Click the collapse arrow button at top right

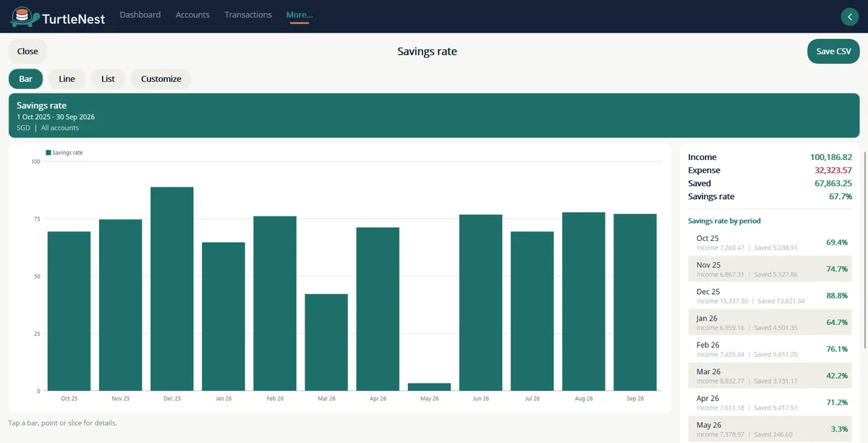pyautogui.click(x=849, y=17)
